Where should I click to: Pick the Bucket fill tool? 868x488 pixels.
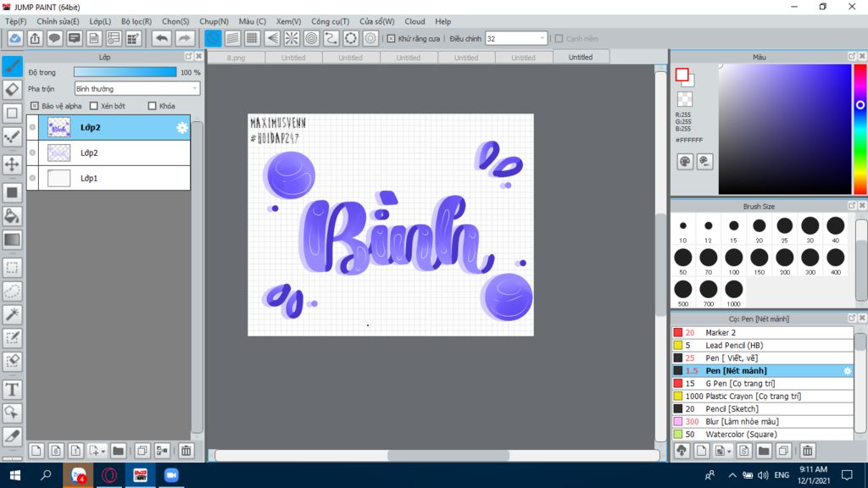pyautogui.click(x=12, y=216)
